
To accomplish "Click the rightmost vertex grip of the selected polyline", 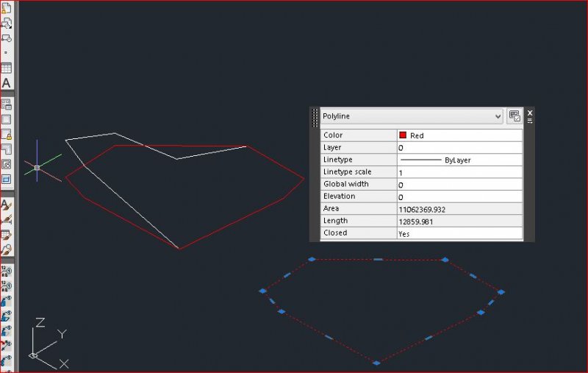I will [501, 292].
